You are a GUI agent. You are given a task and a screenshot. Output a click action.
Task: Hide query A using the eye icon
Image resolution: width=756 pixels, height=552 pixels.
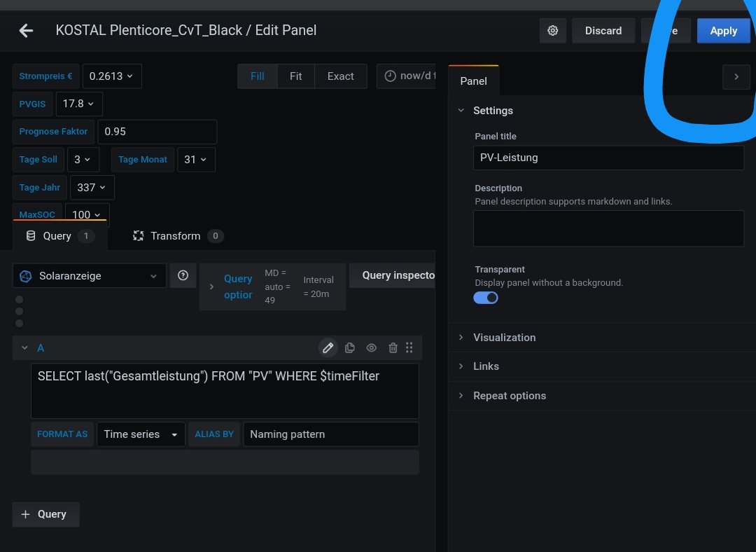tap(372, 347)
